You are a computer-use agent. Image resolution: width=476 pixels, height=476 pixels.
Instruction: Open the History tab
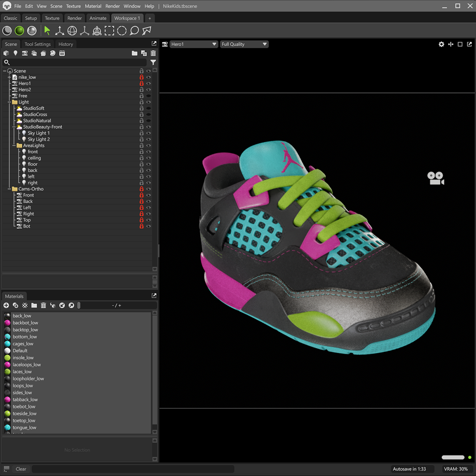(x=66, y=44)
